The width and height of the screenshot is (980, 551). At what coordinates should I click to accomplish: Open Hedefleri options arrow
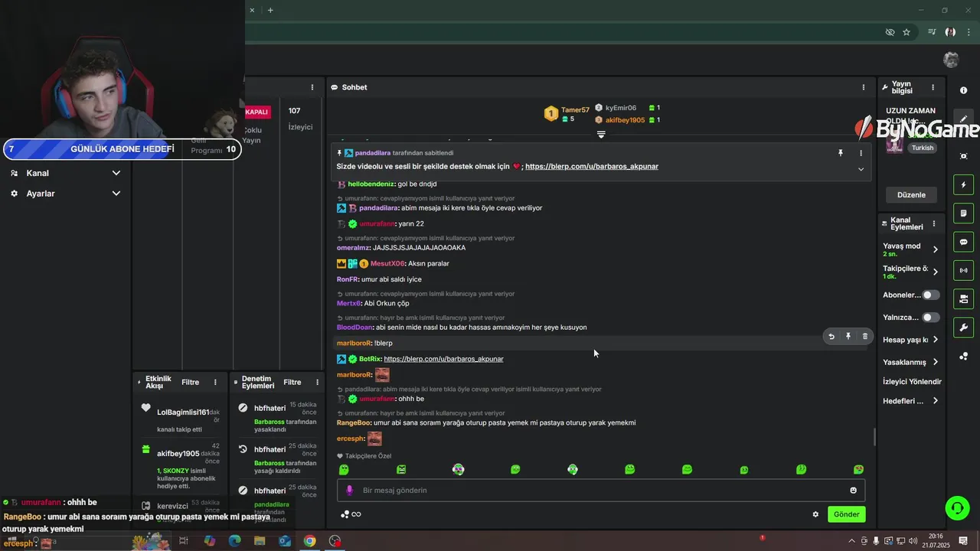935,401
